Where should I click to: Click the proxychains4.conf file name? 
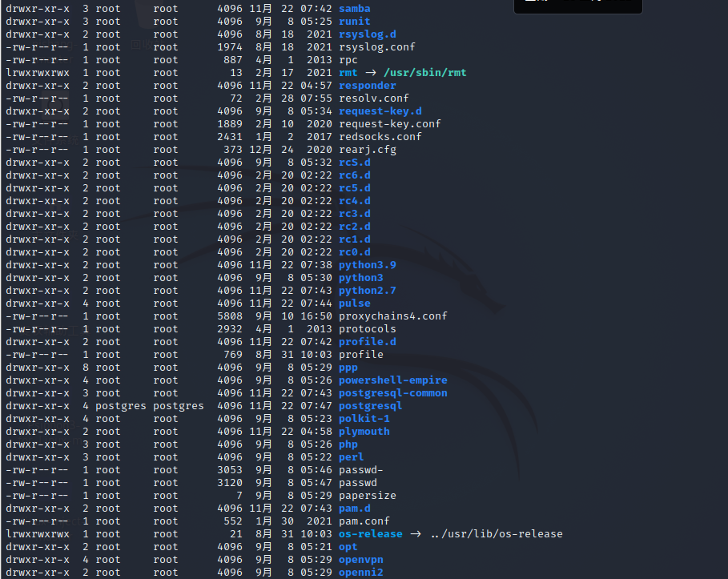392,316
